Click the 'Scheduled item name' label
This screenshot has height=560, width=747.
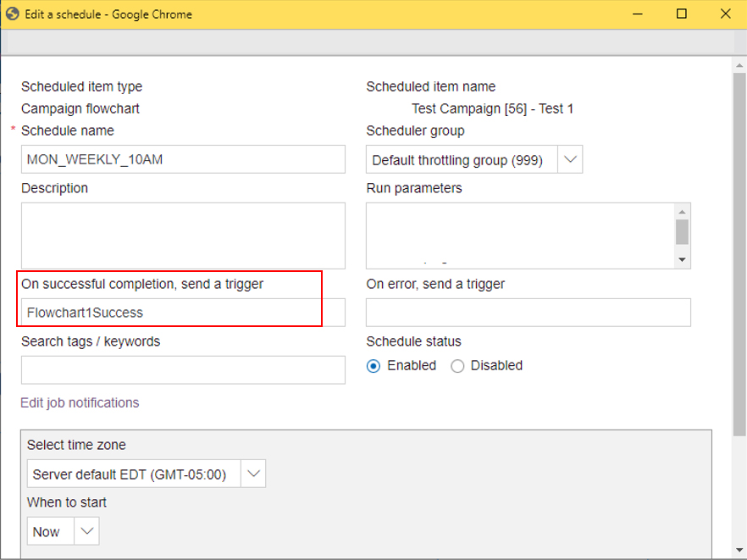tap(430, 86)
